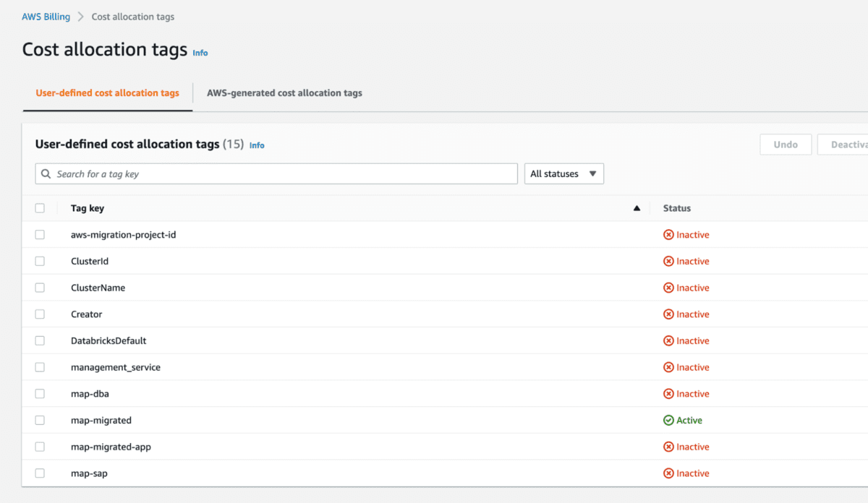Click the red Inactive icon for aws-migration-project-id

(668, 235)
